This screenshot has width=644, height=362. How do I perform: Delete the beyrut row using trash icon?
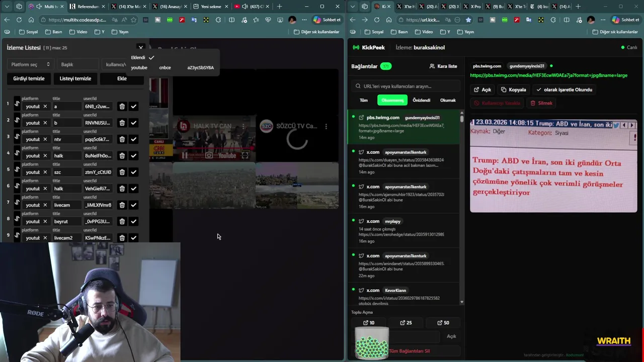pyautogui.click(x=122, y=221)
